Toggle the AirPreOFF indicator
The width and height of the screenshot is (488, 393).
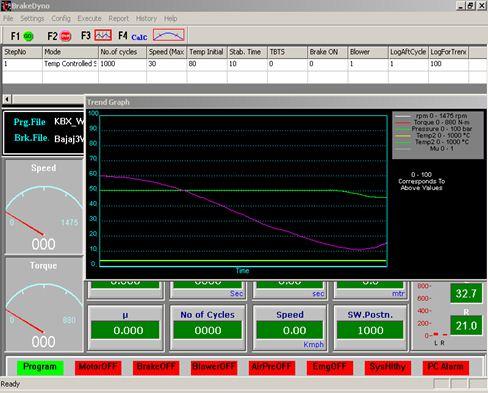(x=272, y=367)
